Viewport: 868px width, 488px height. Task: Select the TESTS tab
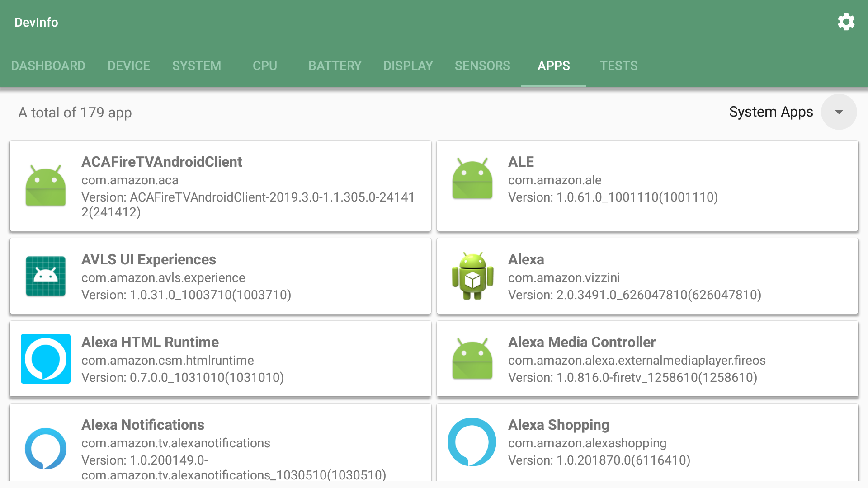pyautogui.click(x=619, y=66)
